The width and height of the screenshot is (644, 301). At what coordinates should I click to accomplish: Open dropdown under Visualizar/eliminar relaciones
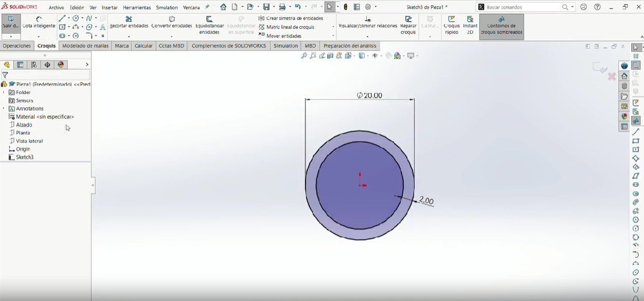coord(367,37)
